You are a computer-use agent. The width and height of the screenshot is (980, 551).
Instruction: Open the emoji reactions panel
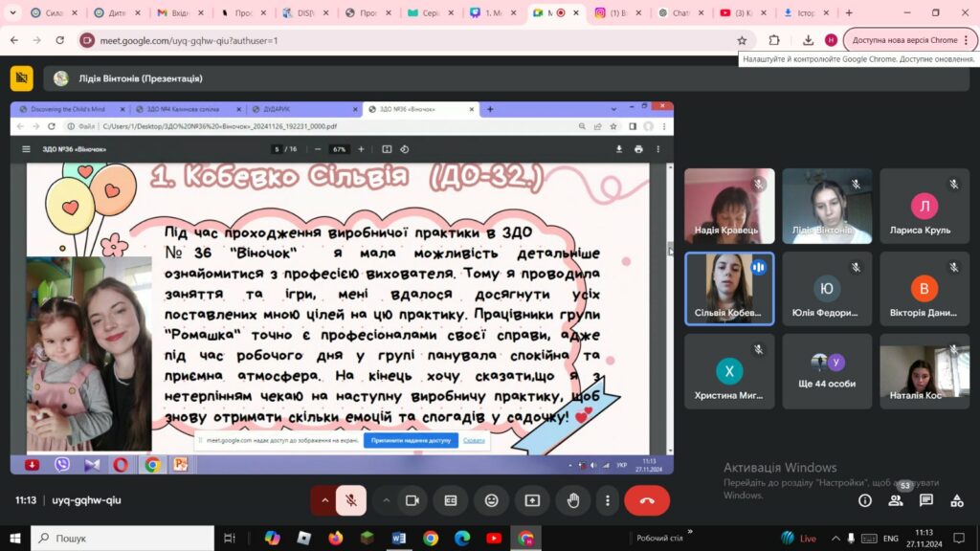click(491, 500)
